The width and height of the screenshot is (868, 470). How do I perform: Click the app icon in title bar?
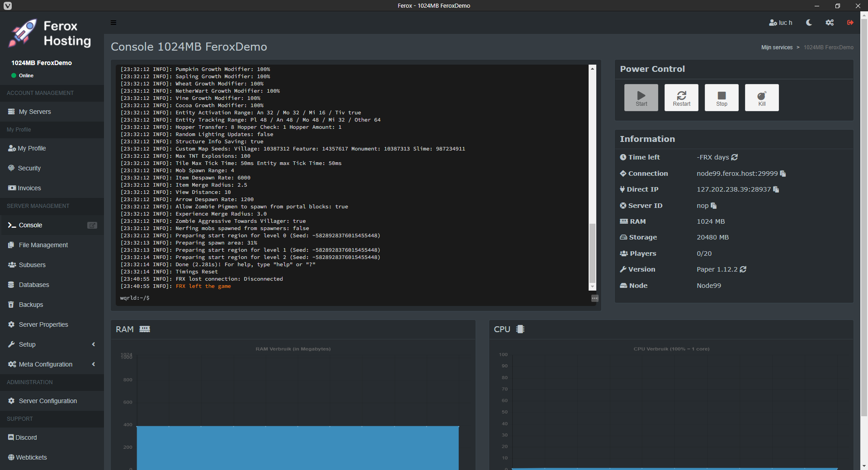pyautogui.click(x=8, y=6)
